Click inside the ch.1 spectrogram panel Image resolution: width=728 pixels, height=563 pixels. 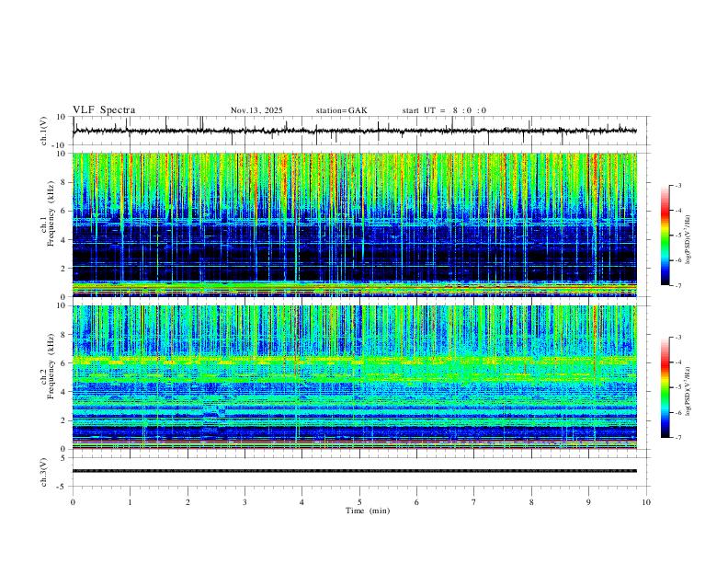click(x=354, y=224)
